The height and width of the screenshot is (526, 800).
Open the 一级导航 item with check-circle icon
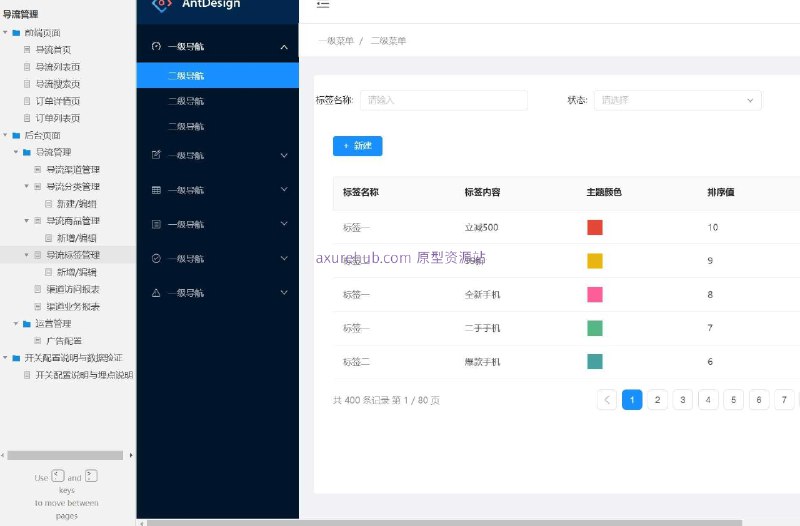(x=218, y=259)
